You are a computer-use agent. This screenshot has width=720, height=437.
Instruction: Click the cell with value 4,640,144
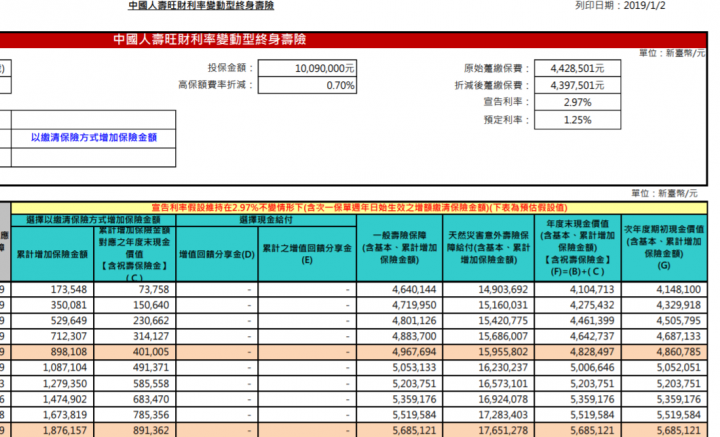point(399,290)
